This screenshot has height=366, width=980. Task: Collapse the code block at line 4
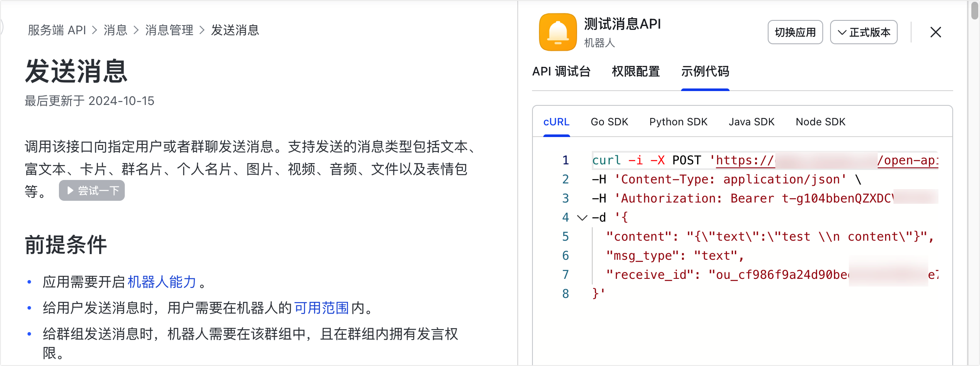tap(582, 218)
